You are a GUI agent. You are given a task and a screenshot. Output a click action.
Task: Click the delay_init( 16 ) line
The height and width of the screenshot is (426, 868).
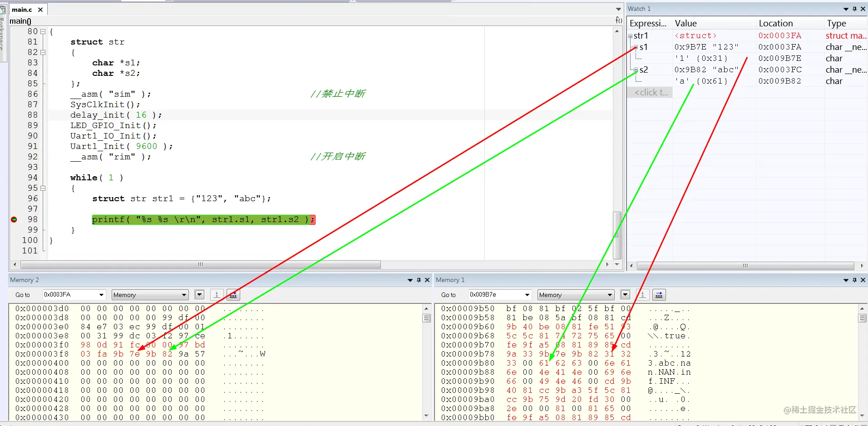(116, 115)
